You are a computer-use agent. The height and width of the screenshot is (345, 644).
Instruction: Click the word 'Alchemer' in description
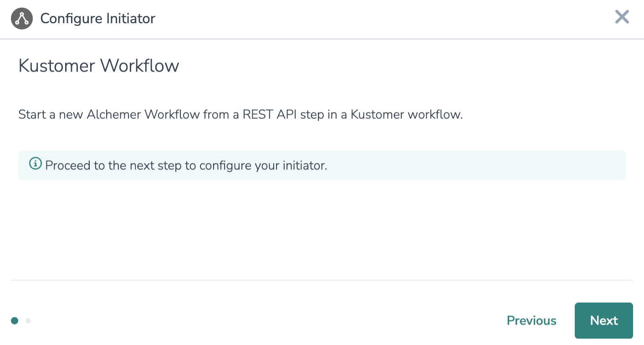[114, 114]
